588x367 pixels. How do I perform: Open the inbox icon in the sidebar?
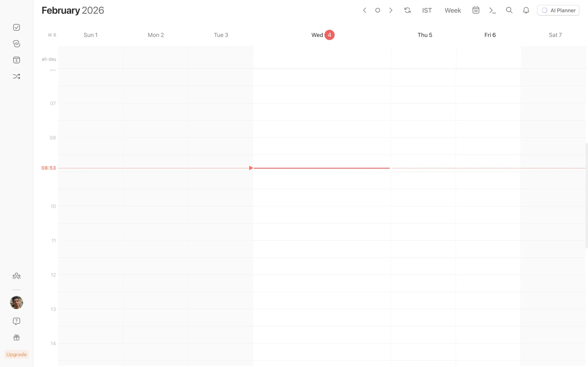coord(16,60)
